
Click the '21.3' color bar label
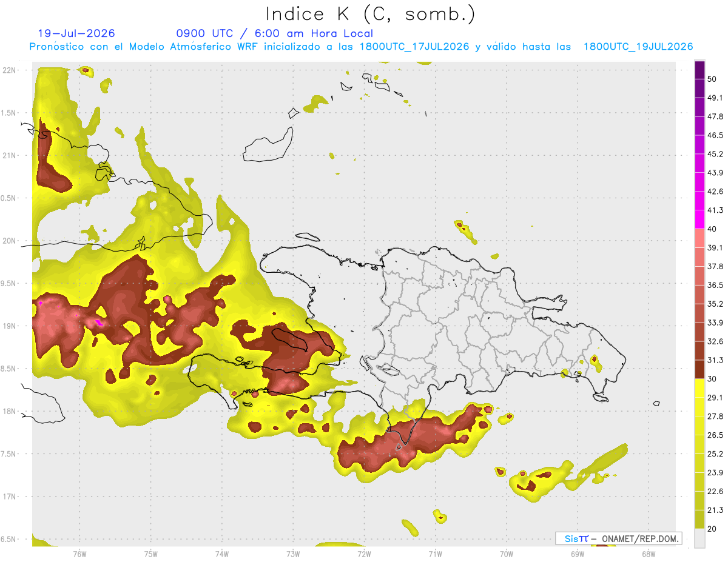tap(715, 510)
